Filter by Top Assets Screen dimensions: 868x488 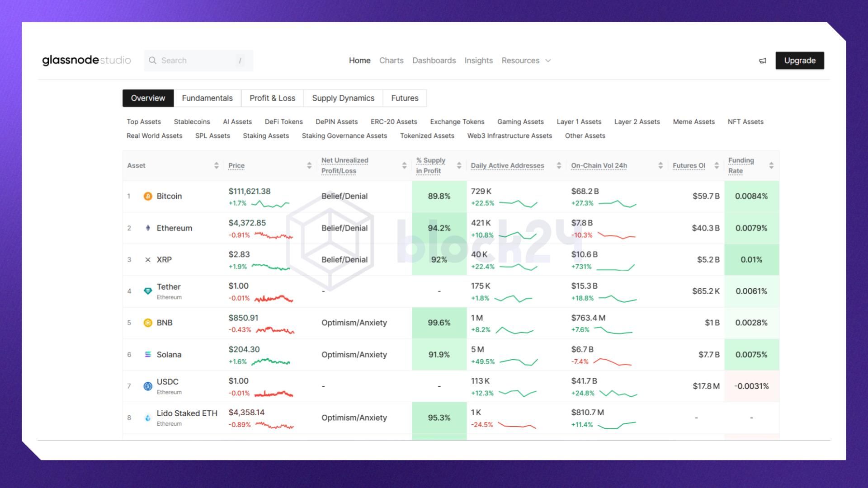click(x=144, y=122)
